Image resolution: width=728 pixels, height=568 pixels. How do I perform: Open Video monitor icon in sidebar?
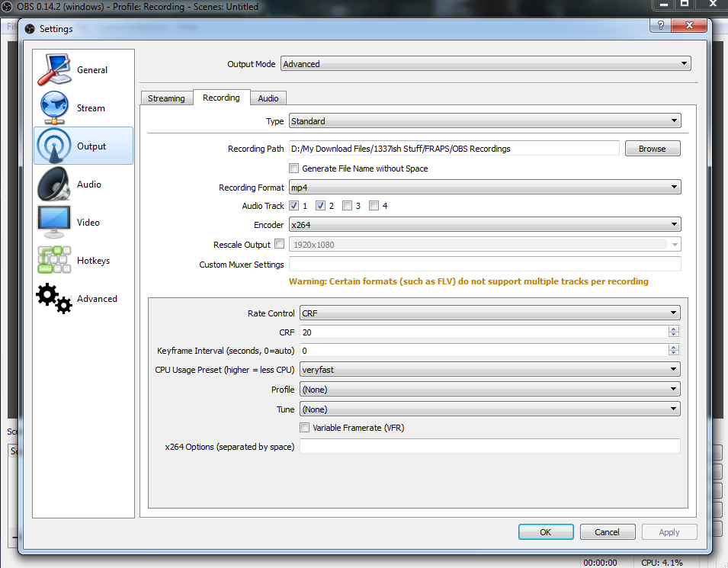tap(54, 222)
